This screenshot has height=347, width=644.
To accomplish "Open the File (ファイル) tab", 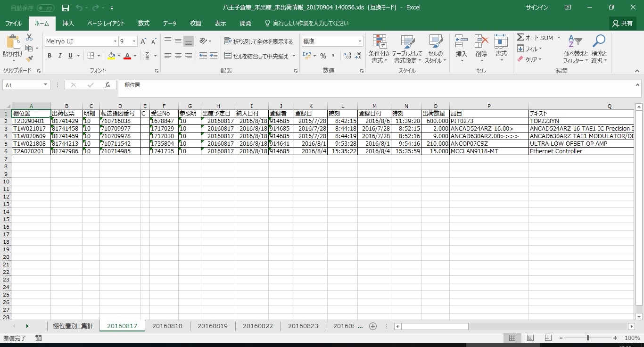I will click(x=14, y=24).
